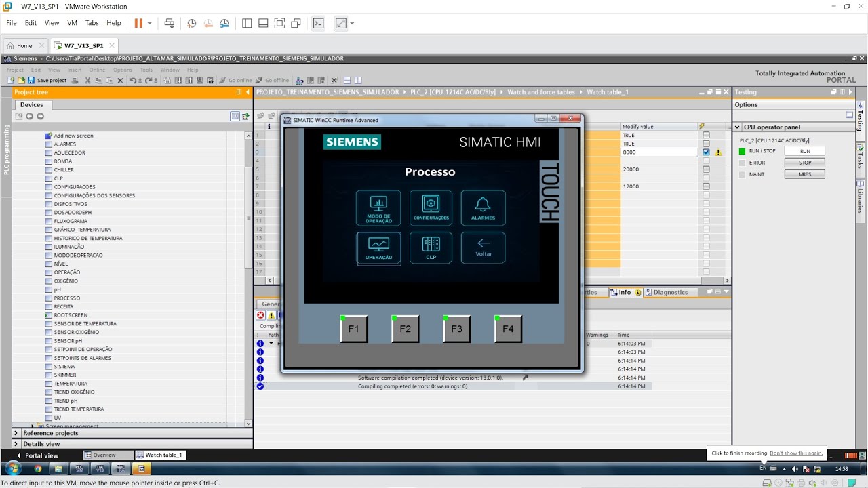Select the FLUXOGRAMA screen in project tree
Screen dimensions: 868x488
click(x=71, y=221)
